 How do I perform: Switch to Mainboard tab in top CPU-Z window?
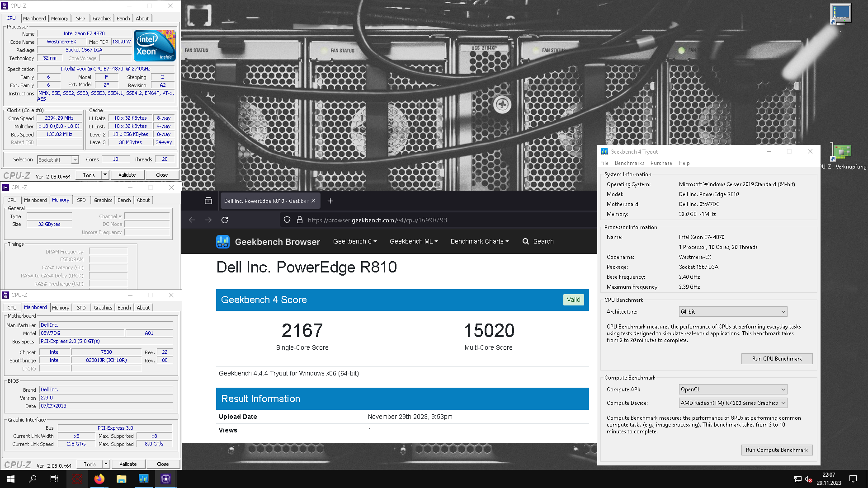(34, 19)
